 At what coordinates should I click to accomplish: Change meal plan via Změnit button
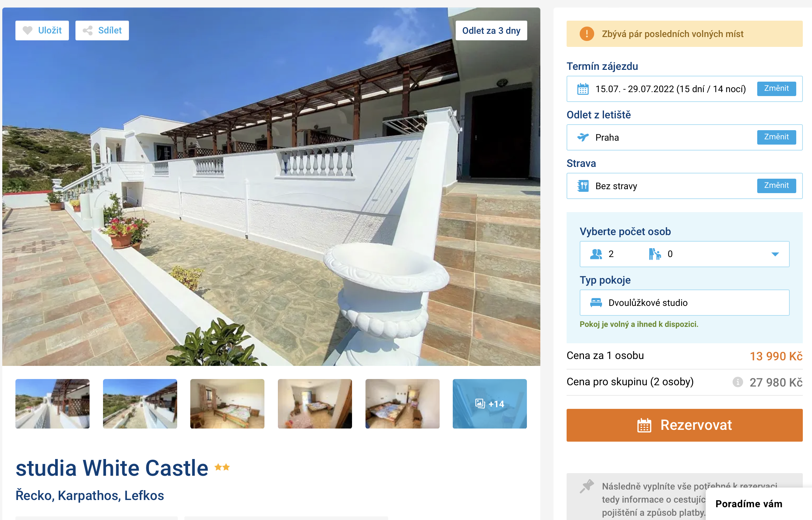(x=776, y=186)
